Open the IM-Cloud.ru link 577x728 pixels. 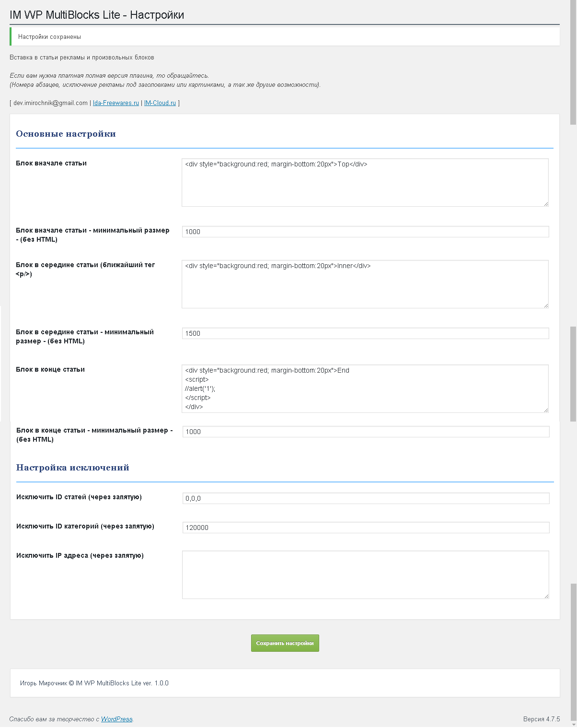click(x=160, y=103)
